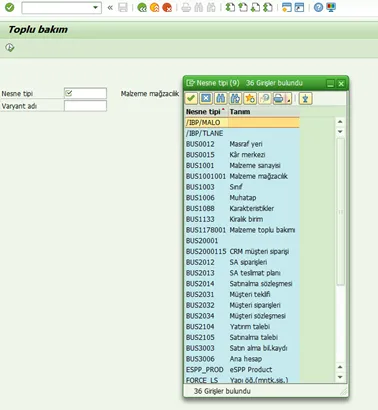Image resolution: width=378 pixels, height=410 pixels.
Task: Choose BUS1001 Malzeme sanayisi entry
Action: tap(242, 165)
